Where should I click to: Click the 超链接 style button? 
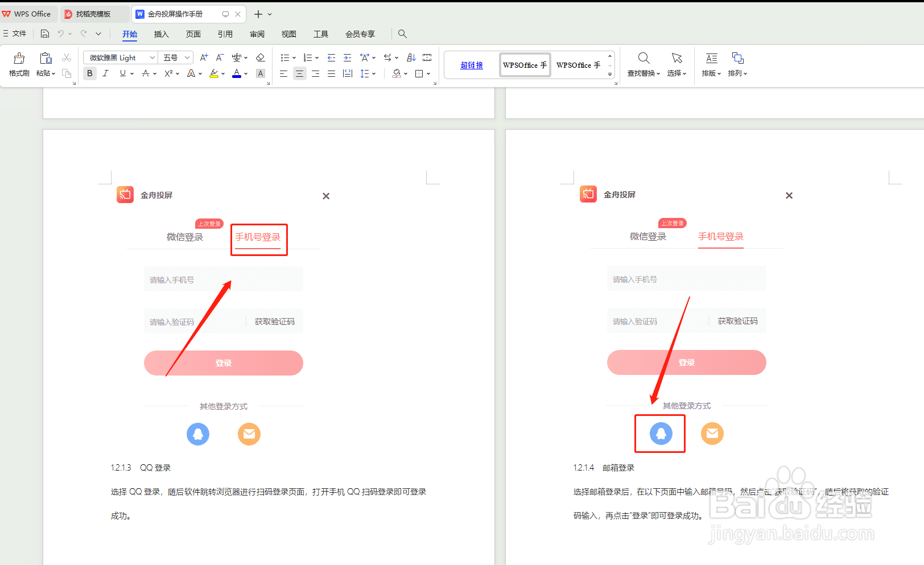(x=471, y=64)
